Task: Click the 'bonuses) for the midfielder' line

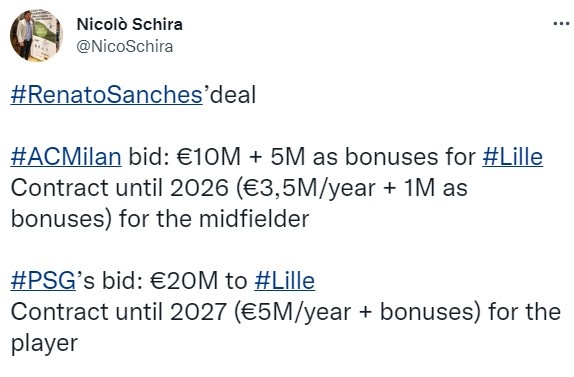Action: click(160, 219)
